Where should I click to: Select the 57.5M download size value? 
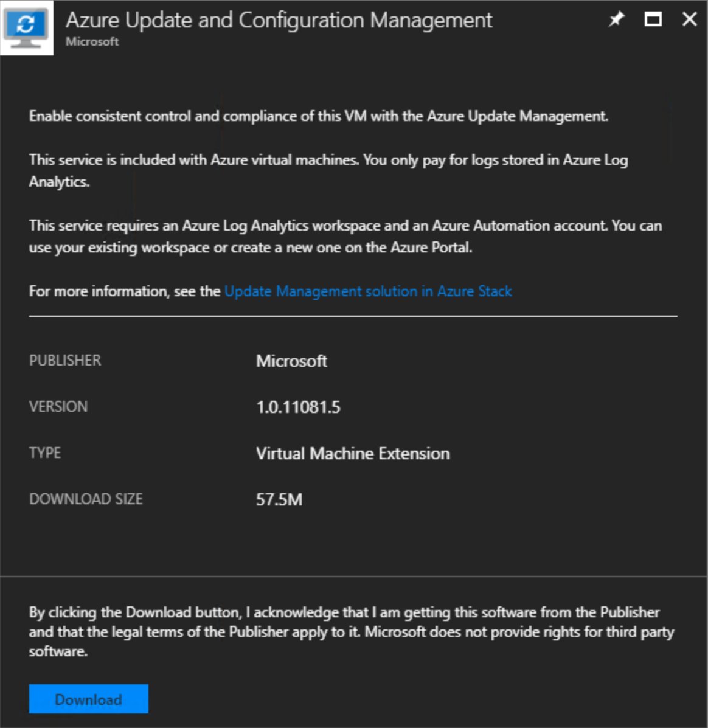[x=279, y=499]
